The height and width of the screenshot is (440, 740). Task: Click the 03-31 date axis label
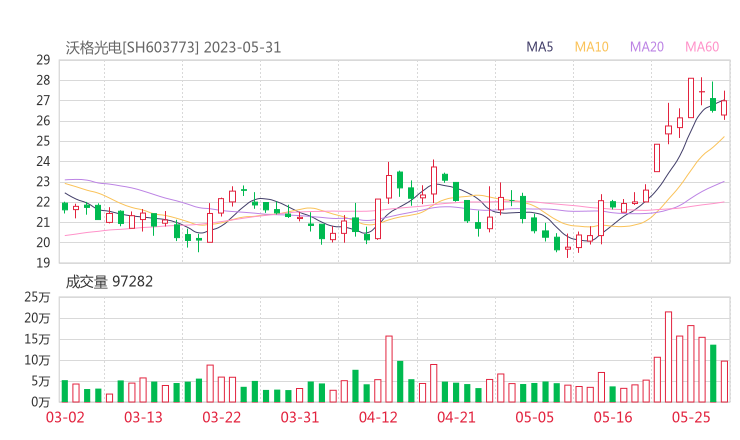click(300, 417)
